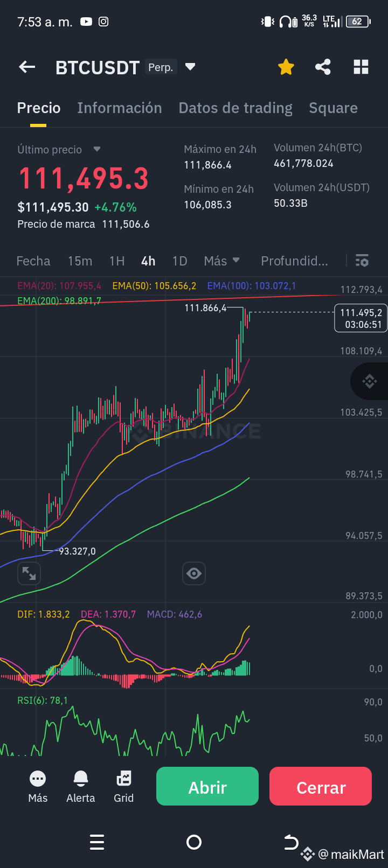Image resolution: width=388 pixels, height=868 pixels.
Task: Tap the MACD: 462,6 label
Action: point(175,614)
